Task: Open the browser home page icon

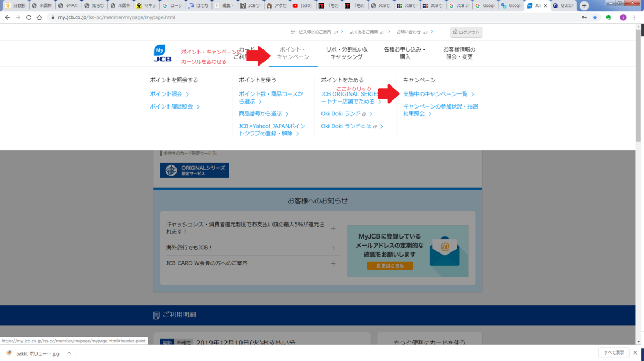Action: click(x=39, y=17)
